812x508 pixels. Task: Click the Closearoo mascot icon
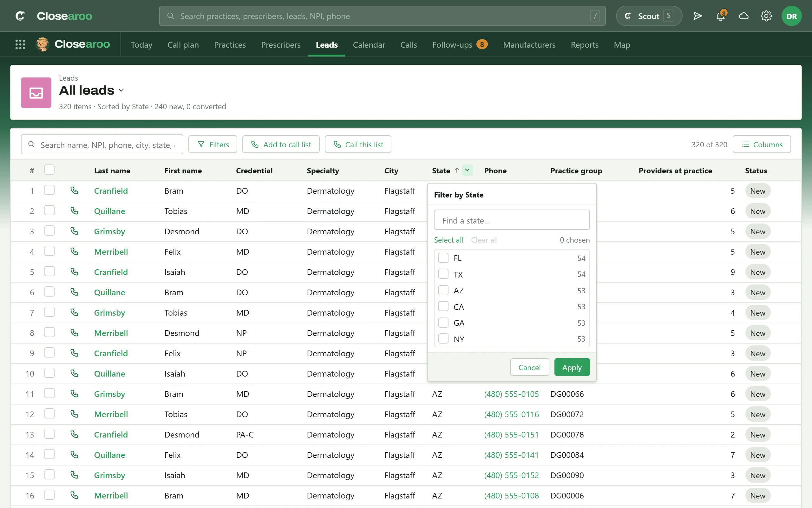click(x=42, y=44)
